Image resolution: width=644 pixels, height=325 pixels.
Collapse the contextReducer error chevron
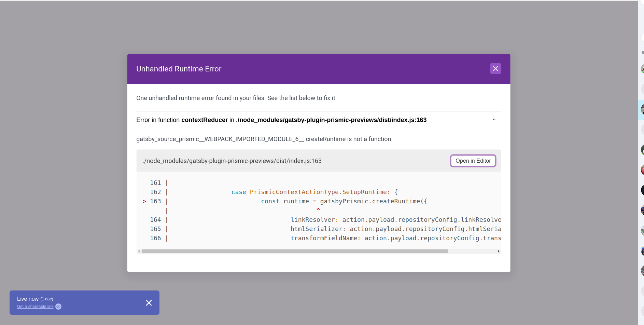494,120
